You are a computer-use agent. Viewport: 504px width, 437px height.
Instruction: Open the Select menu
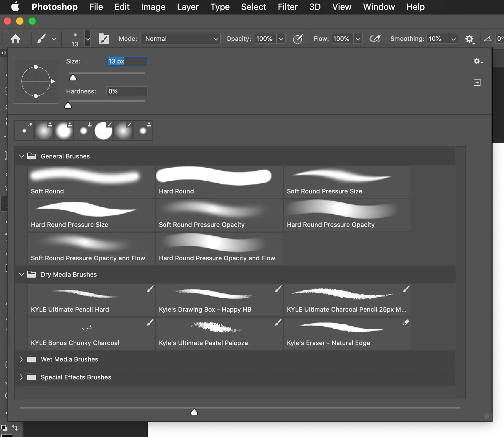254,7
